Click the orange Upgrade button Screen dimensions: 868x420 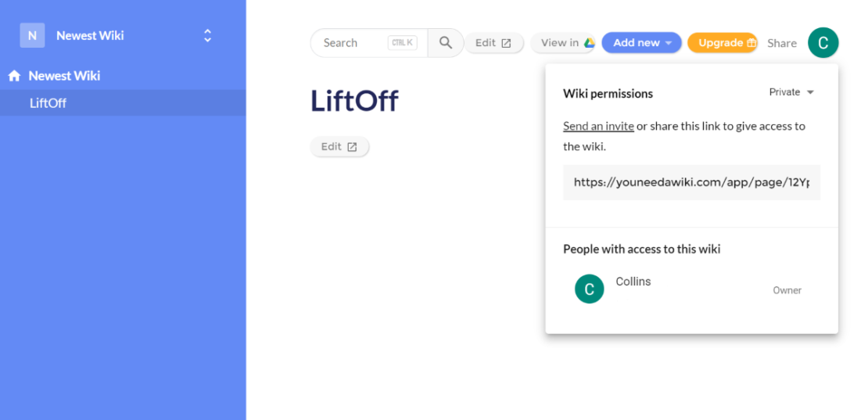pyautogui.click(x=720, y=43)
